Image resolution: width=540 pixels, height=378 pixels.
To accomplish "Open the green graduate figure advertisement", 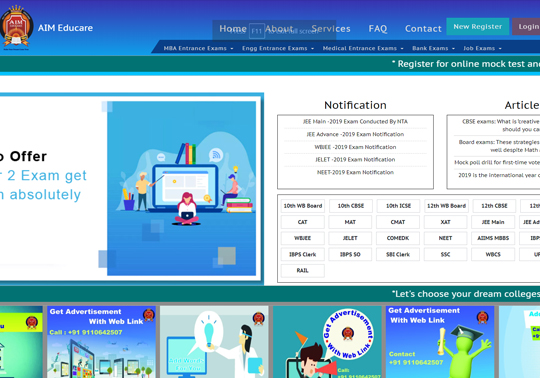I will point(440,342).
